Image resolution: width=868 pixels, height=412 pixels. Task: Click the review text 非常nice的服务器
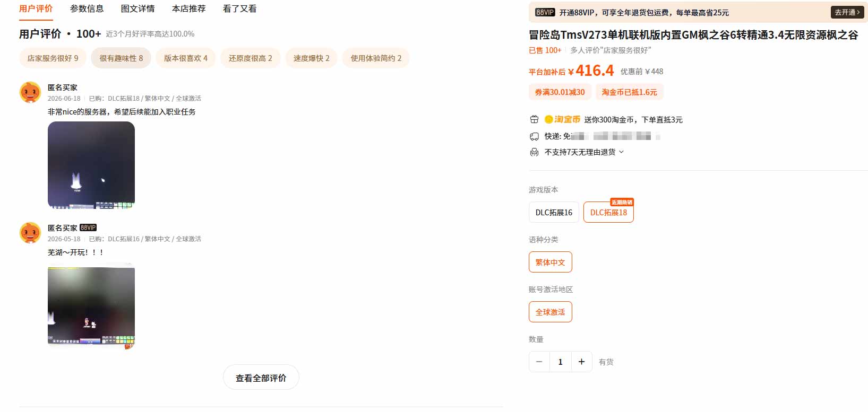122,112
